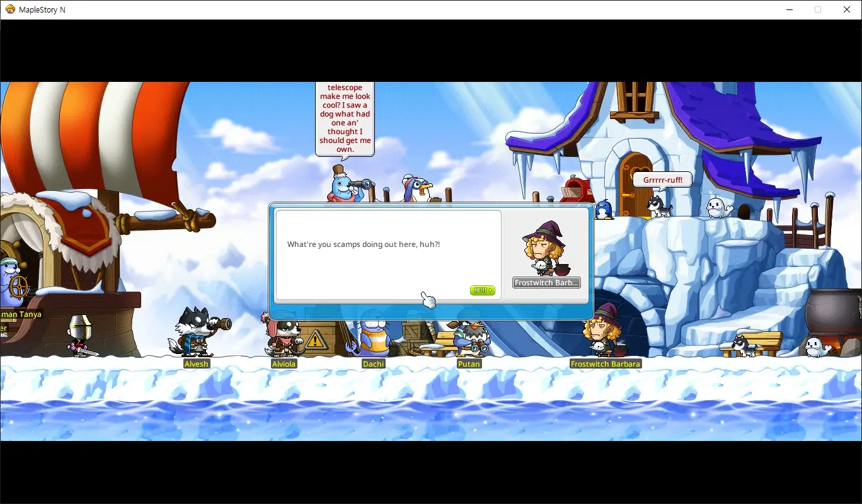The image size is (862, 504).
Task: Click the husky dog saying Grrrrr-ruff
Action: click(x=659, y=206)
